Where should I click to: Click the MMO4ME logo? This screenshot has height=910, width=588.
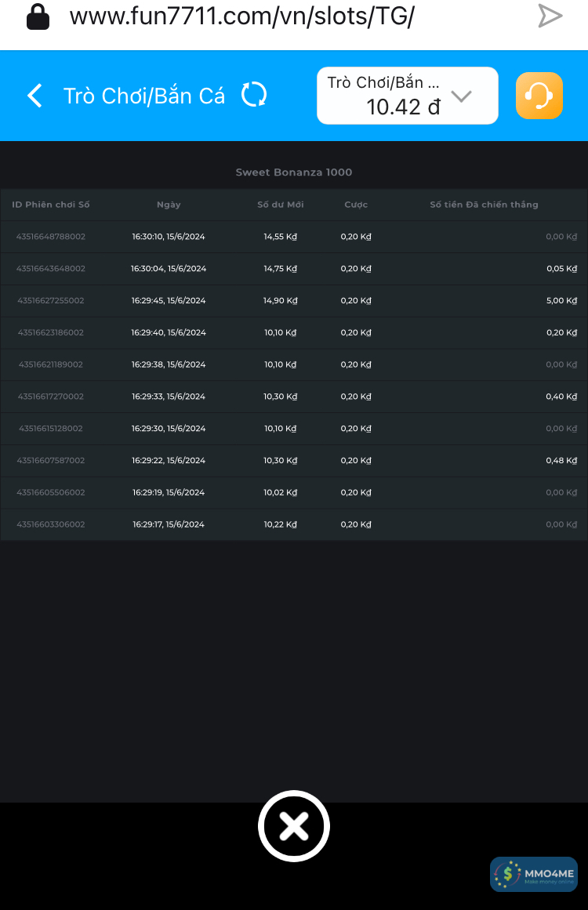[534, 874]
